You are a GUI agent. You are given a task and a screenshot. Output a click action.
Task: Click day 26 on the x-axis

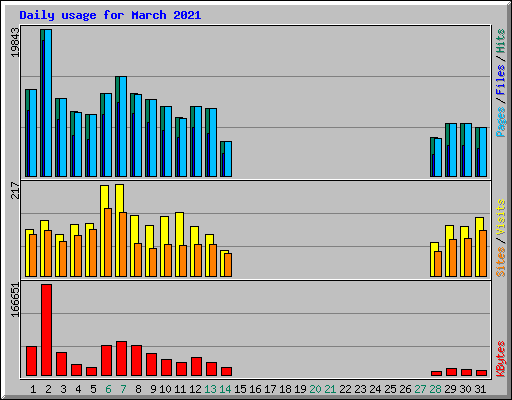405,389
